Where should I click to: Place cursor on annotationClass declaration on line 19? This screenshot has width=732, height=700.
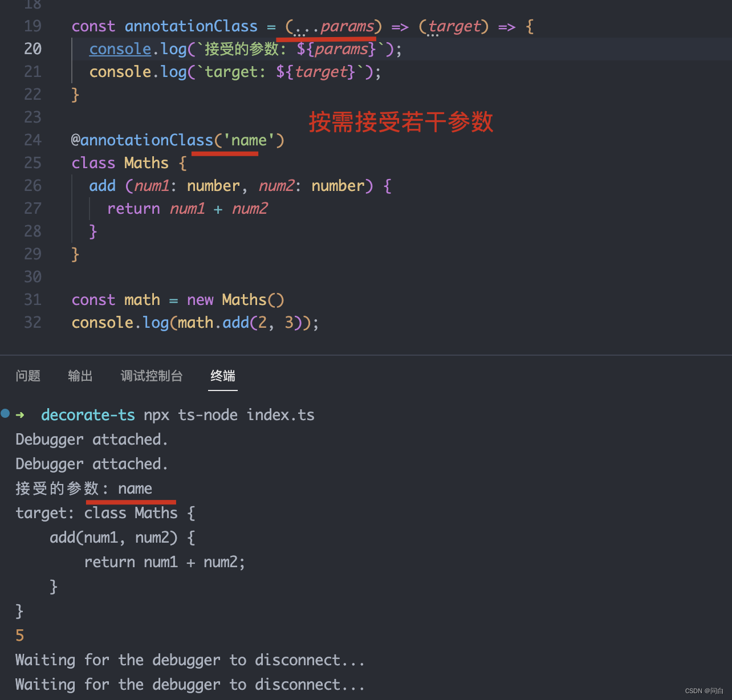[191, 26]
